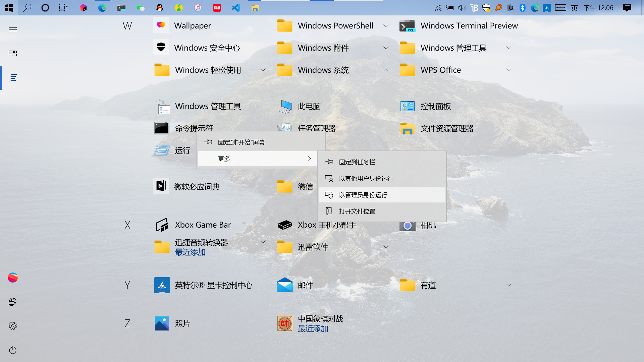Open the 更多 submenu
The height and width of the screenshot is (362, 644).
pyautogui.click(x=257, y=159)
